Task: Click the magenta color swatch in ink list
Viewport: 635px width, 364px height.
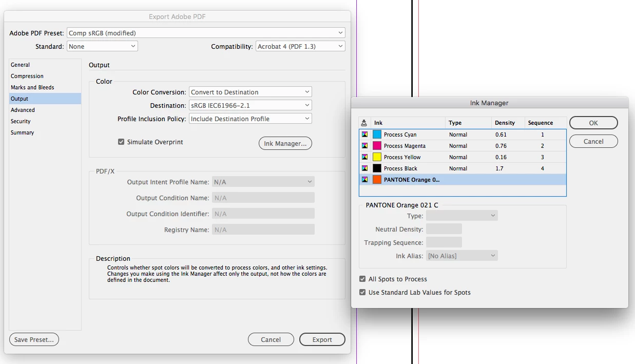Action: (x=377, y=146)
